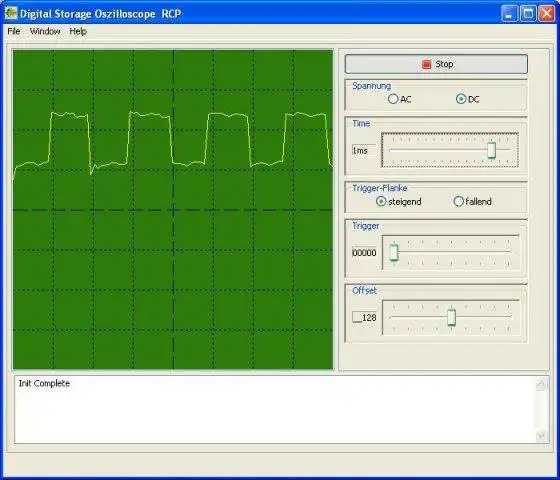Open the Help menu
Viewport: 560px width, 480px height.
tap(78, 31)
